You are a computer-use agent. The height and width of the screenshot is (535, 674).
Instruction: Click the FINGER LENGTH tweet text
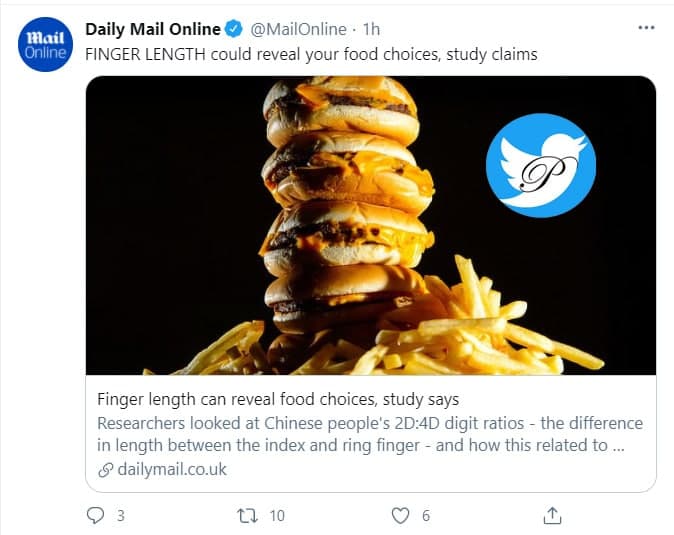(311, 54)
